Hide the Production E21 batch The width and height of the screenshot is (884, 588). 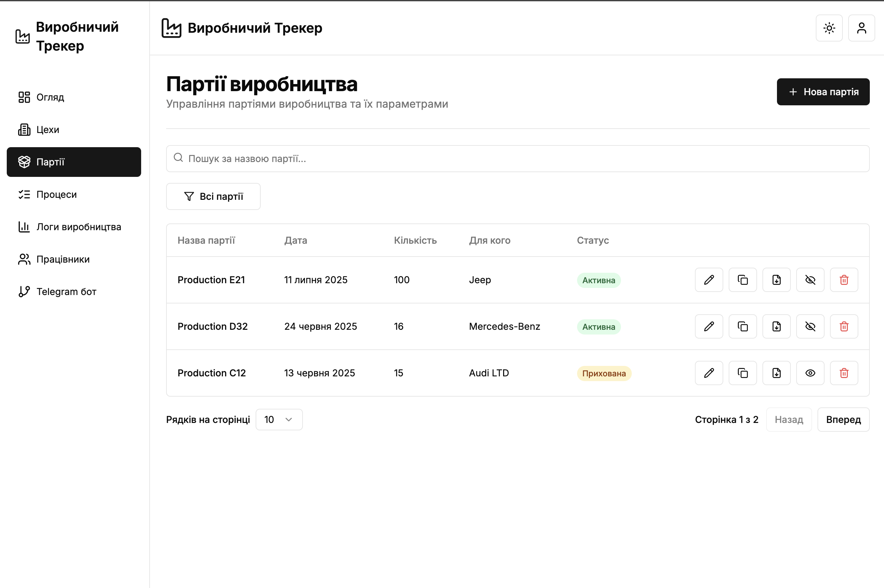(x=810, y=280)
